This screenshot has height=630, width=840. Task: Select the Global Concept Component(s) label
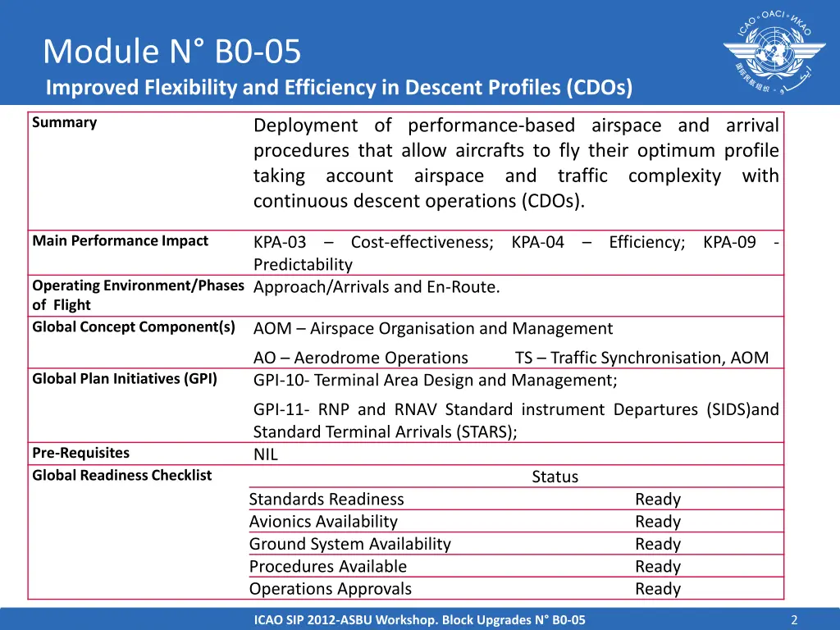tap(134, 327)
